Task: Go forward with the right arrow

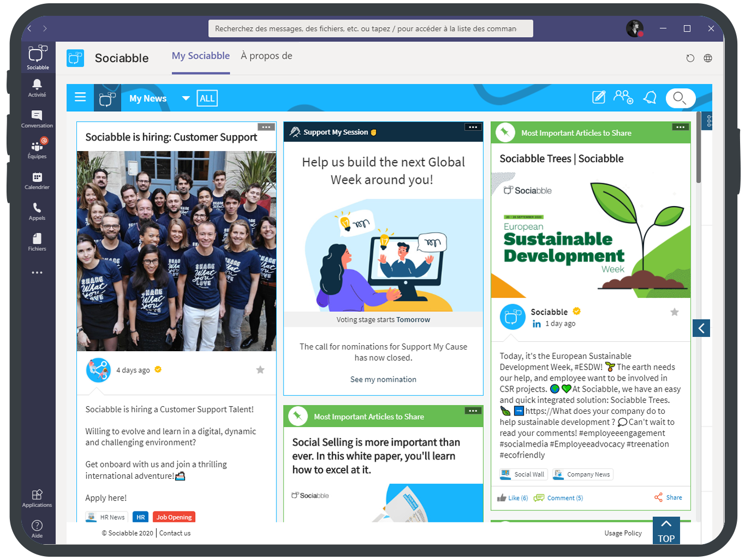Action: coord(45,28)
